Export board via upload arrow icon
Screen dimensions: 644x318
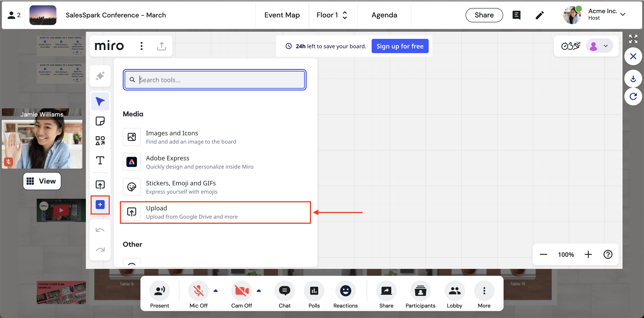point(161,46)
